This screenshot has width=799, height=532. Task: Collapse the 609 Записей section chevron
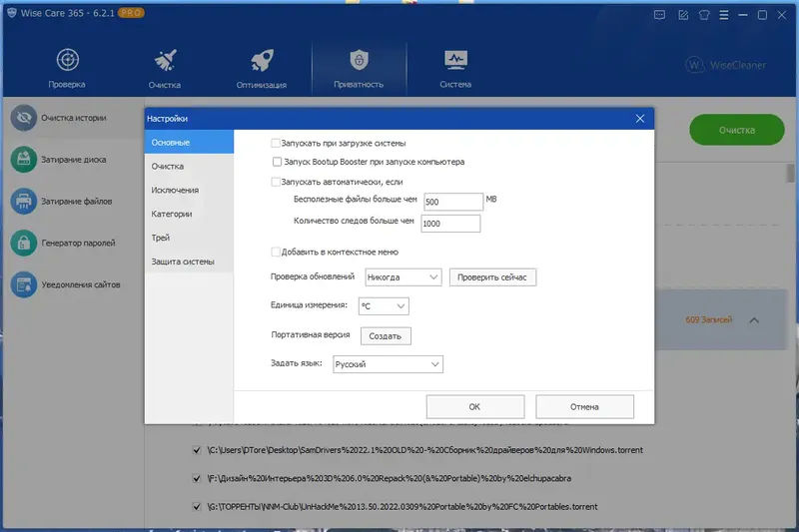pyautogui.click(x=754, y=320)
